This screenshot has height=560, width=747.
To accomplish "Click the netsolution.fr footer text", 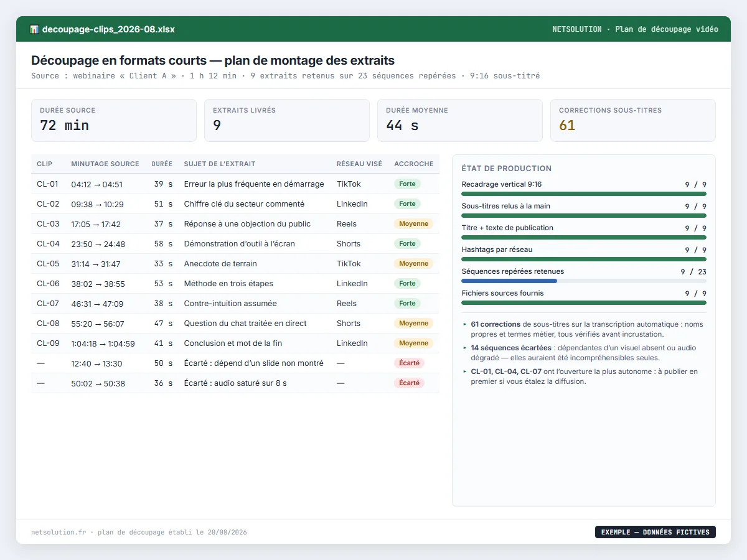I will [59, 533].
